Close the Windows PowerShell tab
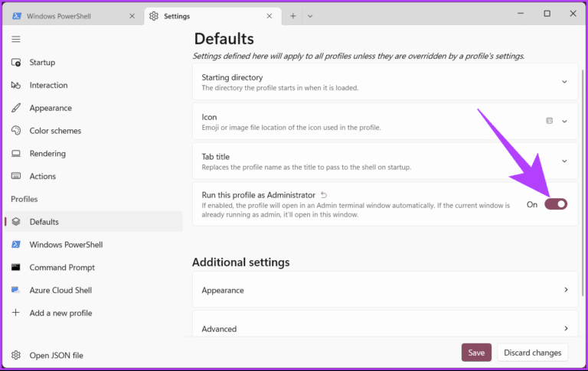Screen dimensions: 588x371 pos(132,16)
